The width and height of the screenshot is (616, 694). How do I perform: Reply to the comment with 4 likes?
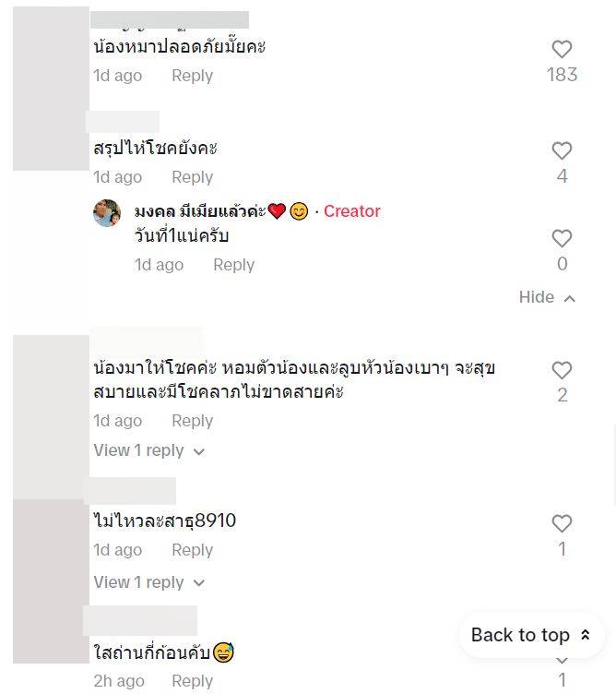192,177
